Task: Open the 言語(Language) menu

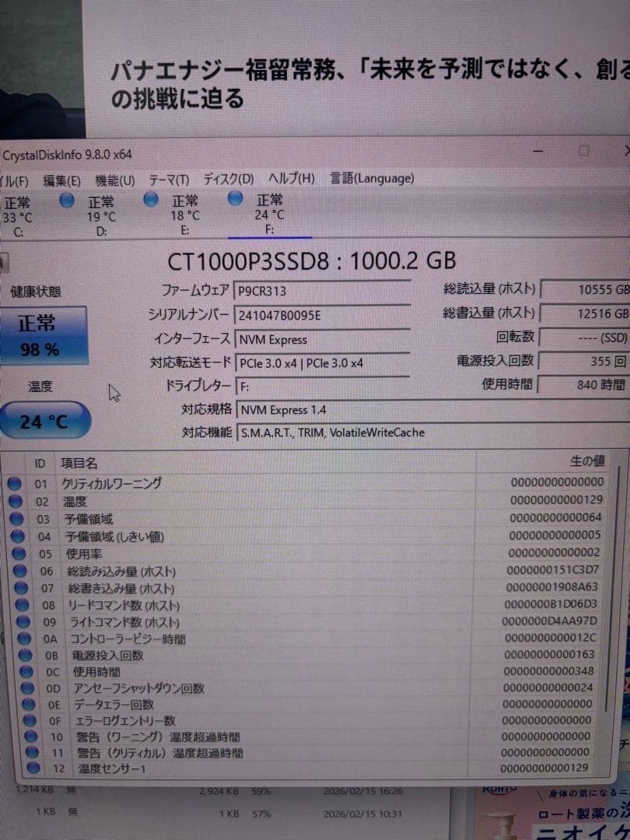Action: pos(372,178)
